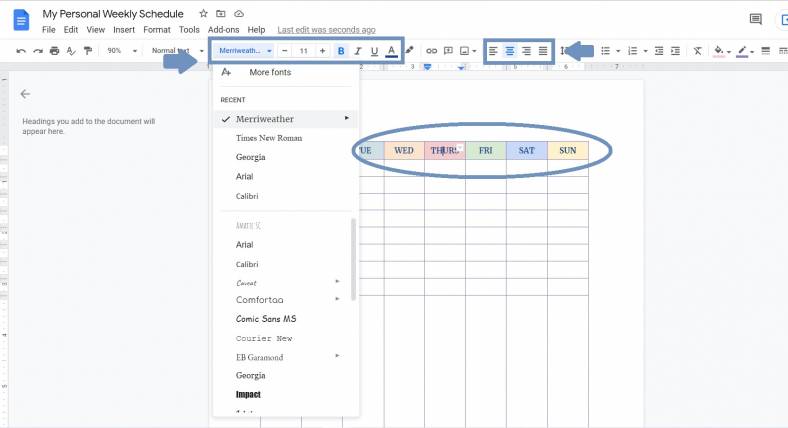788x428 pixels.
Task: Expand bulleted list style options arrow
Action: click(x=618, y=51)
